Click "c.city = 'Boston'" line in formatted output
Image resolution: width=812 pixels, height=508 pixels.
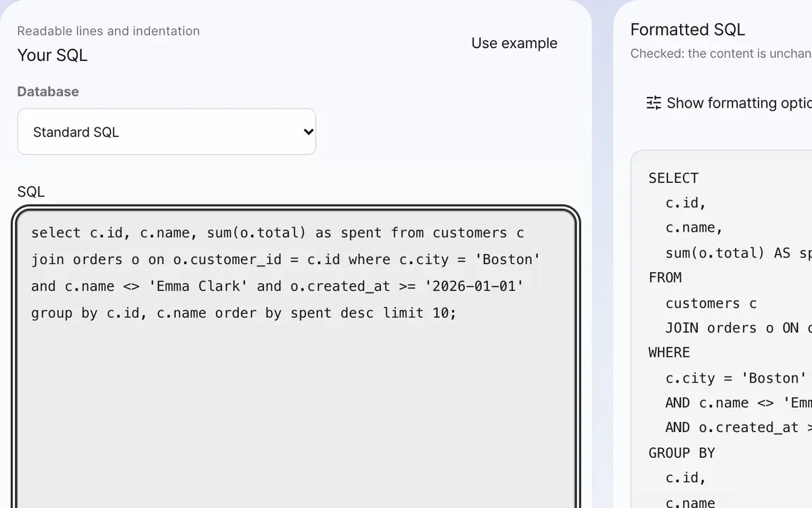tap(736, 378)
